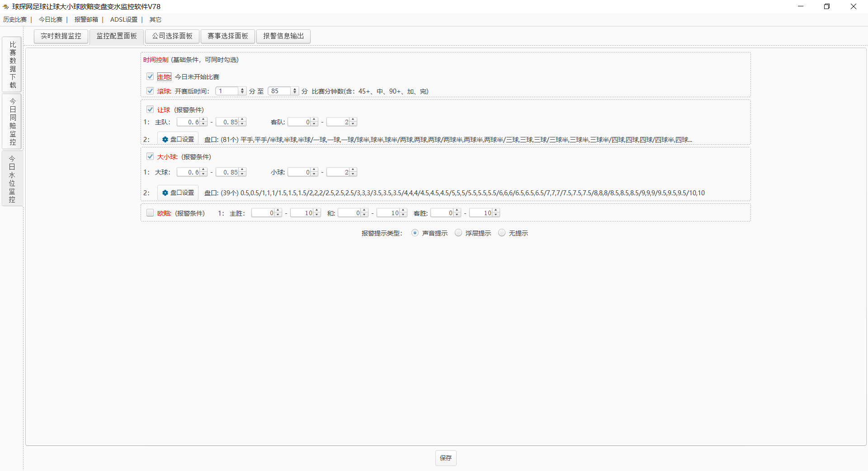Click the 欧赔 主胜 maximum 10 stepper
Image resolution: width=868 pixels, height=471 pixels.
point(317,213)
